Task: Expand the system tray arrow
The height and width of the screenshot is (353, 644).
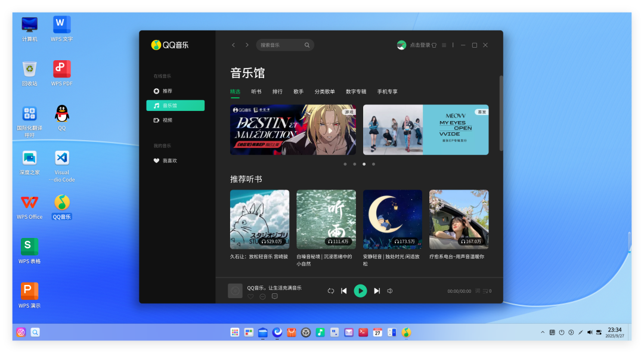Action: [543, 333]
